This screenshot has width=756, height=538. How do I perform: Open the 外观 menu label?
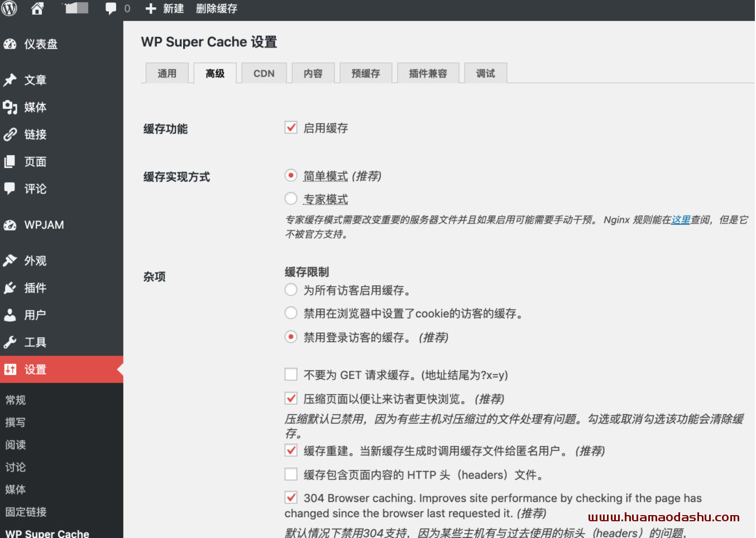point(35,261)
